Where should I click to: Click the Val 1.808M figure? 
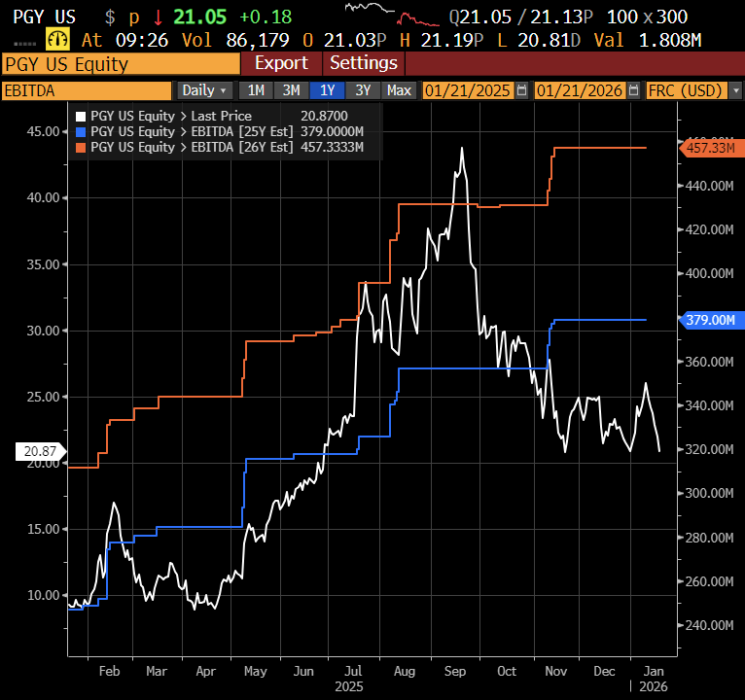click(x=670, y=41)
